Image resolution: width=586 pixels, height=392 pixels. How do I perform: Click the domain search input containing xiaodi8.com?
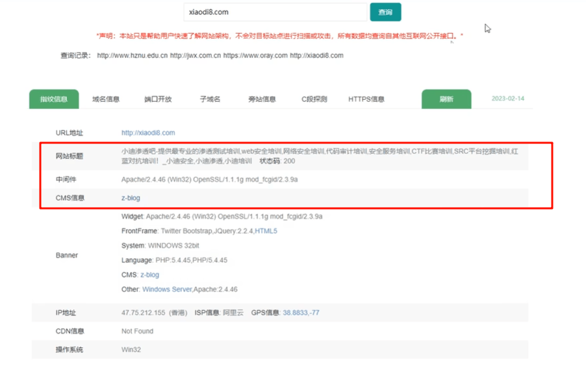pos(275,12)
